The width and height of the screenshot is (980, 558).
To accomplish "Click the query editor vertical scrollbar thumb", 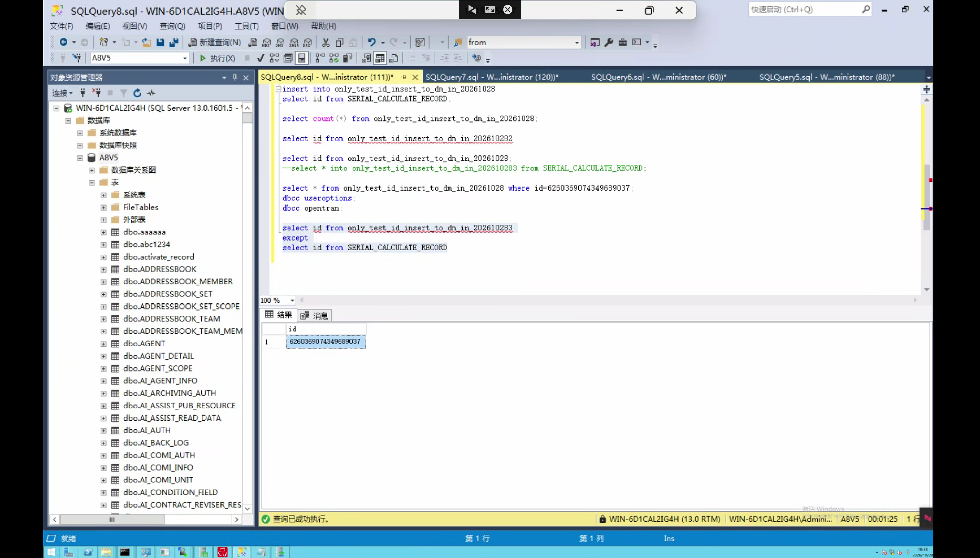I will 926,197.
